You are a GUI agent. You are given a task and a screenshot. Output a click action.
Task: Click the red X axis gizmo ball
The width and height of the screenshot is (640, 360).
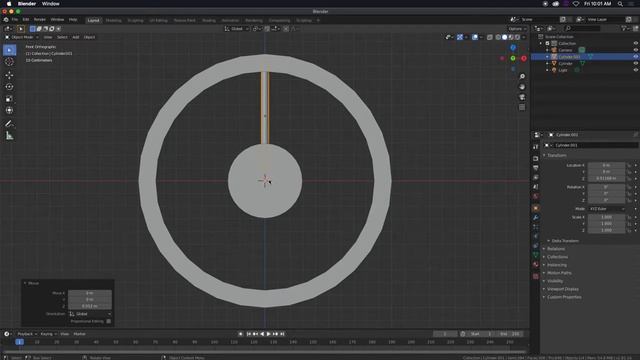coord(524,58)
